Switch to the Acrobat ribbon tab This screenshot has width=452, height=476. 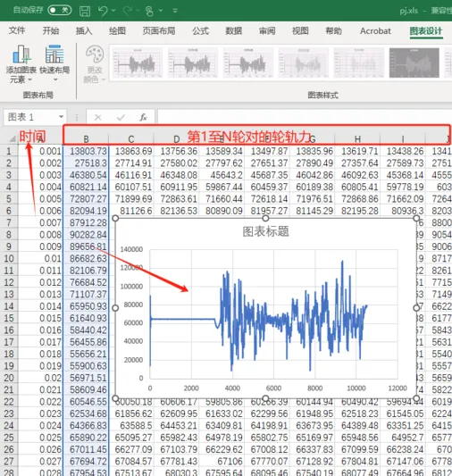point(375,30)
